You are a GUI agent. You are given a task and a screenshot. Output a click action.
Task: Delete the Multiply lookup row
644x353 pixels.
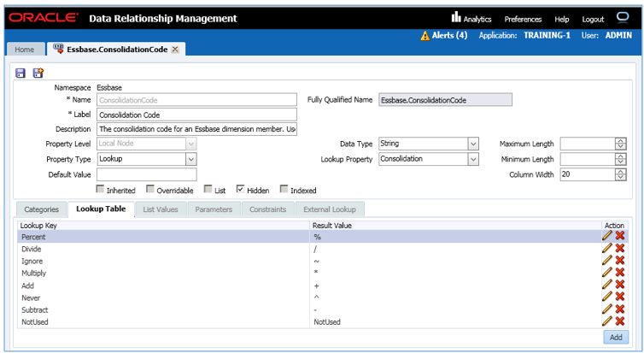(x=620, y=272)
